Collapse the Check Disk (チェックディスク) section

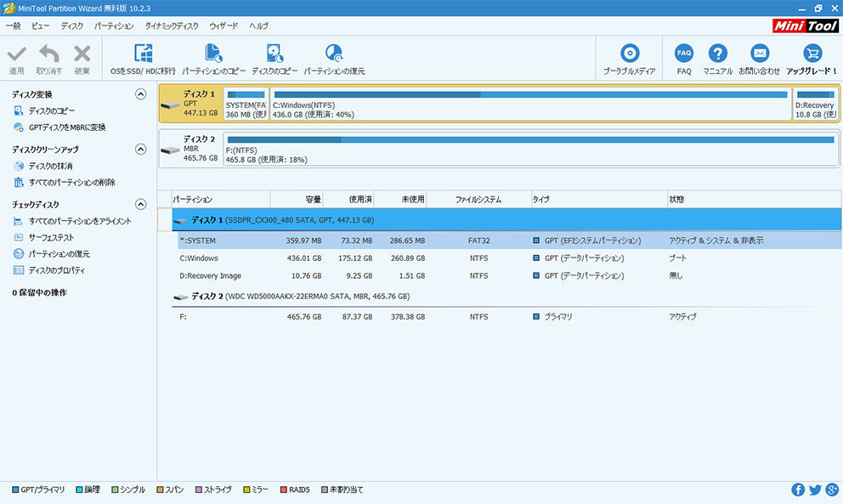[x=140, y=204]
